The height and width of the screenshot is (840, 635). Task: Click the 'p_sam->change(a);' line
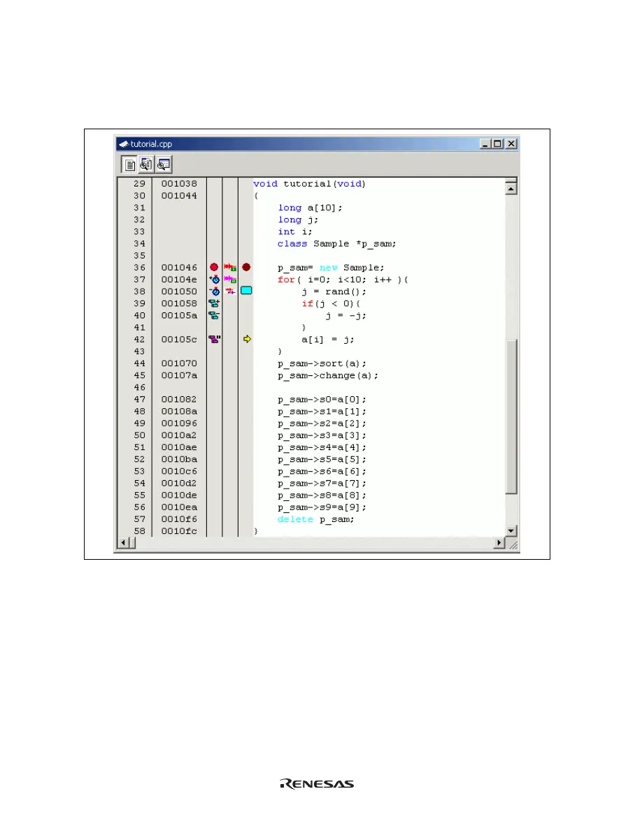328,375
